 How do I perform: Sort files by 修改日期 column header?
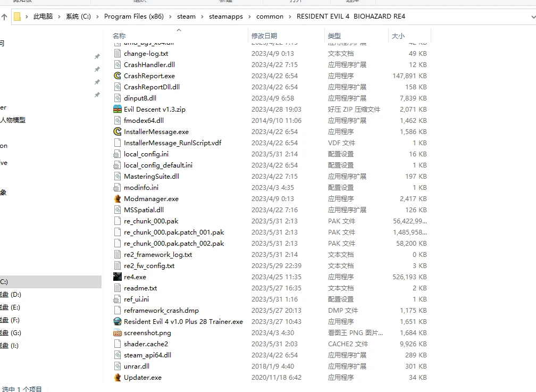[264, 36]
